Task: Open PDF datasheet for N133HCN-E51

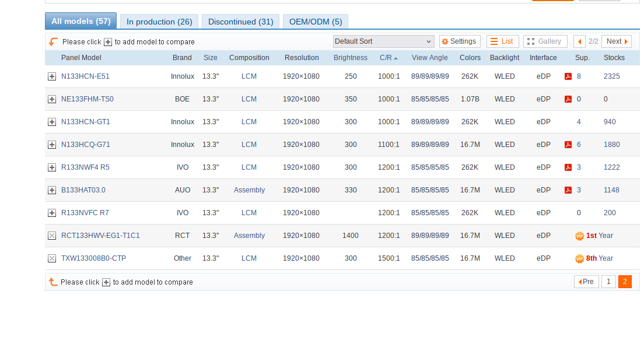Action: click(568, 76)
